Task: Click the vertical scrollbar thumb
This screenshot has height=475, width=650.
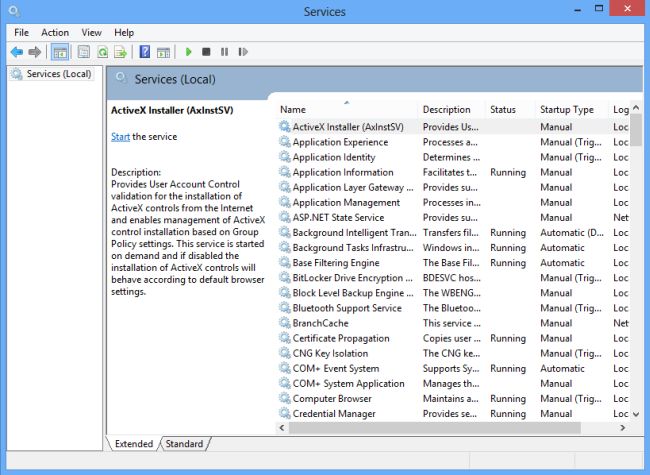Action: [636, 130]
